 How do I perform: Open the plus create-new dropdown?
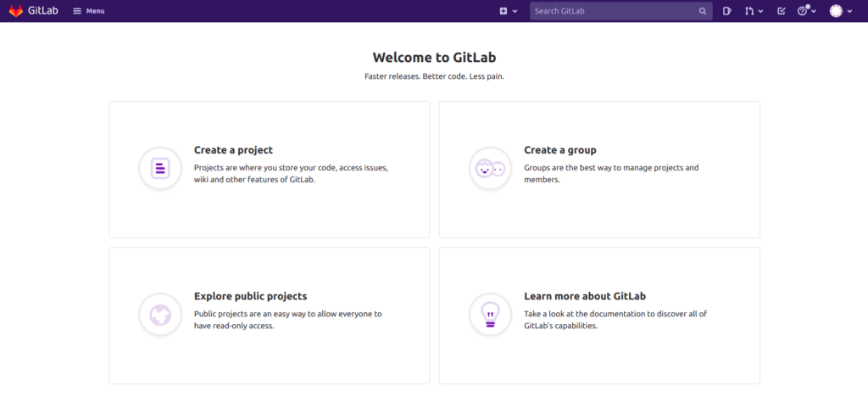pos(509,11)
